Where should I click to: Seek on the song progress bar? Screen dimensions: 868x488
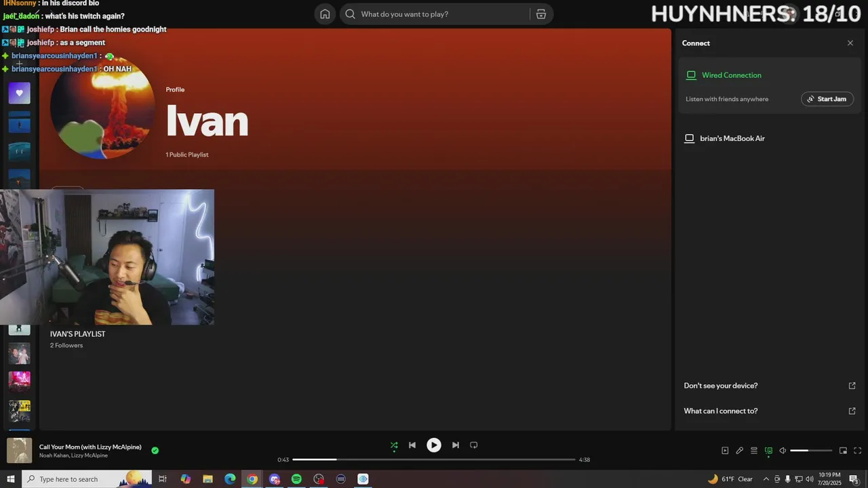[434, 460]
